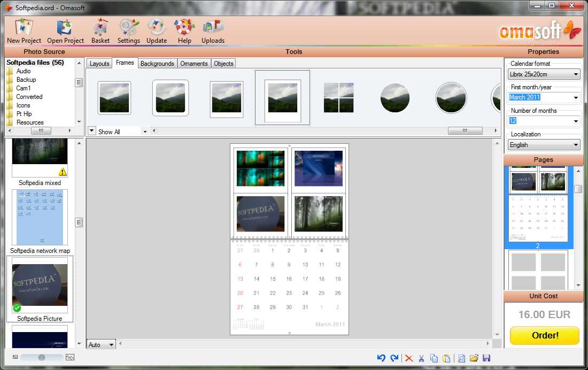588x370 pixels.
Task: Select the Softpedia Picture thumbnail
Action: 40,285
